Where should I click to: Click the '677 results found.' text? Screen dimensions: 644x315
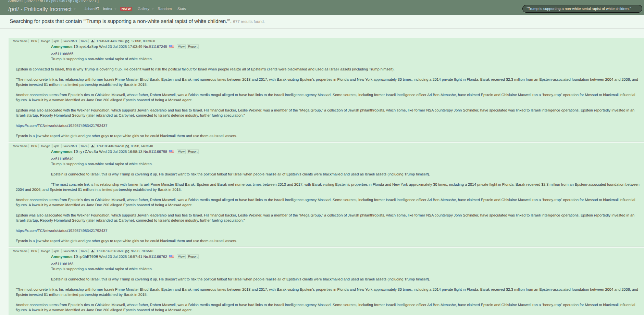click(249, 22)
